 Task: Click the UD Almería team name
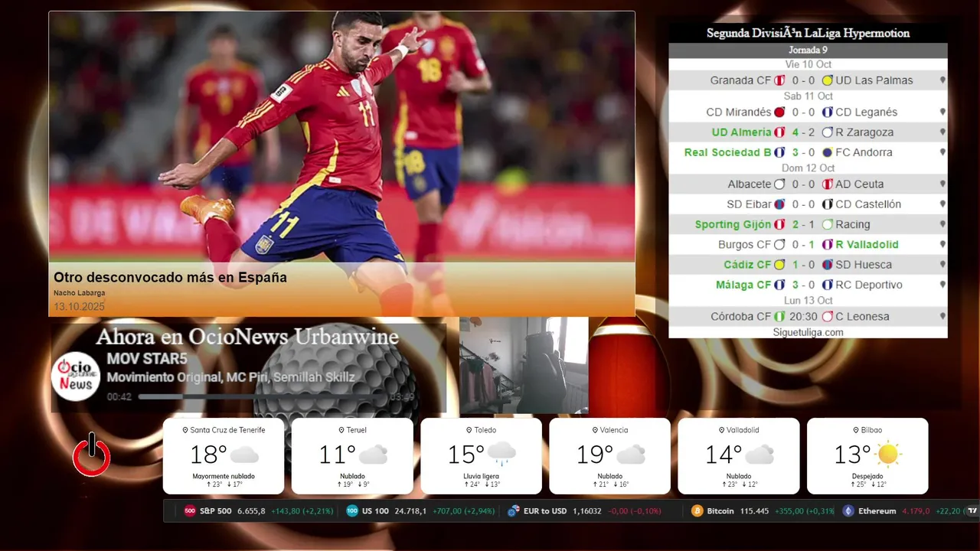(x=742, y=132)
